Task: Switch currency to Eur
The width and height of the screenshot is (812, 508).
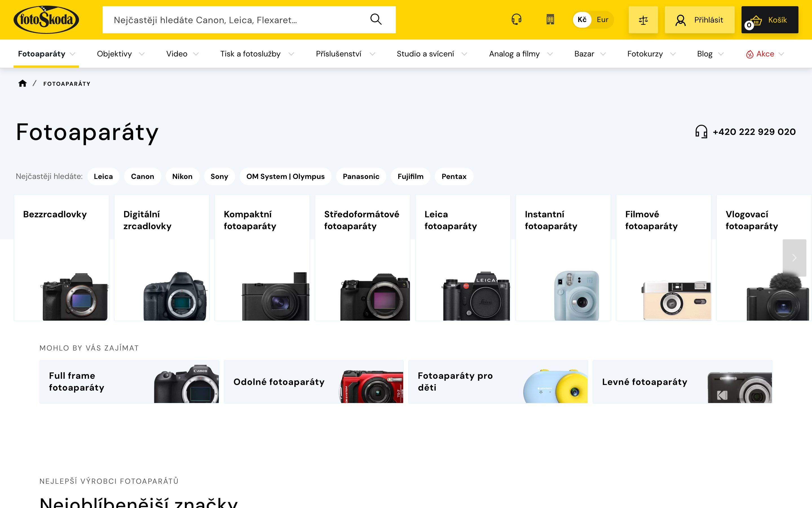Action: [x=602, y=19]
